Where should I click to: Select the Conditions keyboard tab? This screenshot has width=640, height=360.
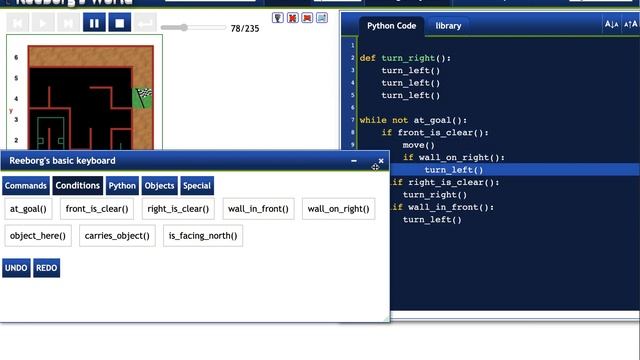point(78,186)
